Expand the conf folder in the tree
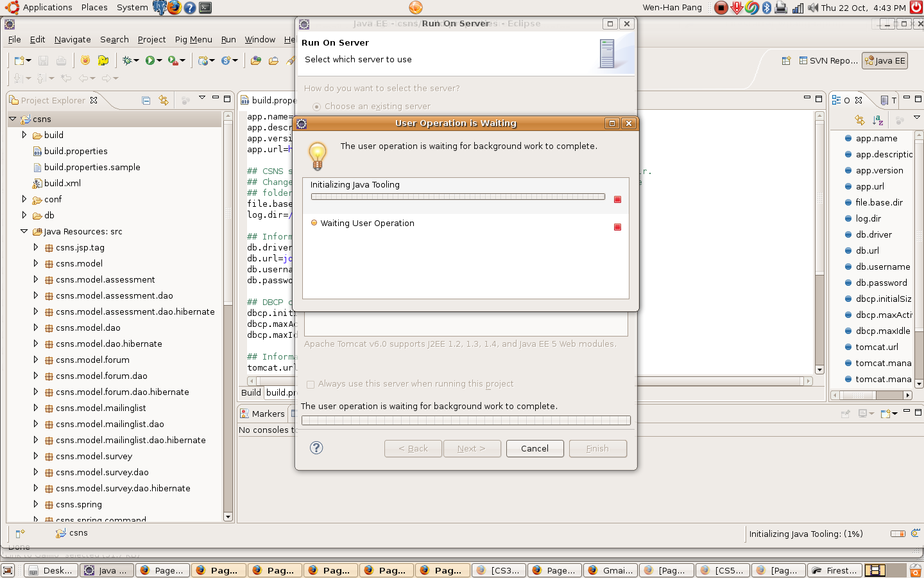Viewport: 924px width, 578px height. coord(24,200)
